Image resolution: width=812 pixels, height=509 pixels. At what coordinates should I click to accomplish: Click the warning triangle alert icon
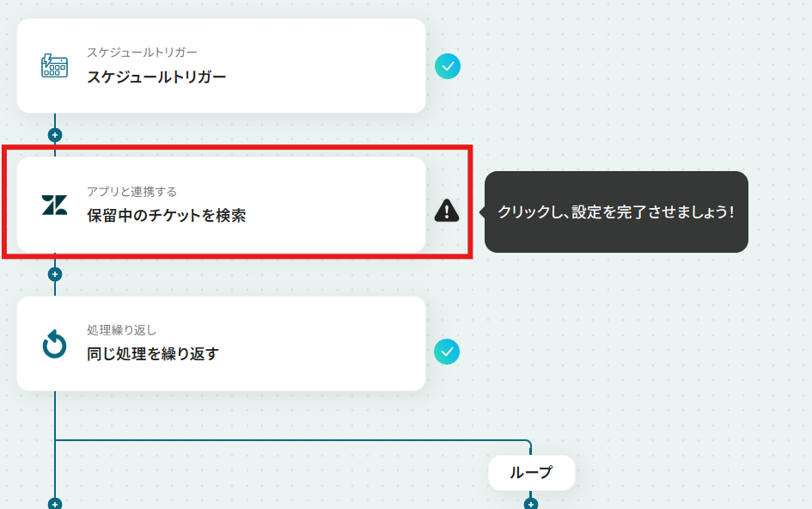447,211
